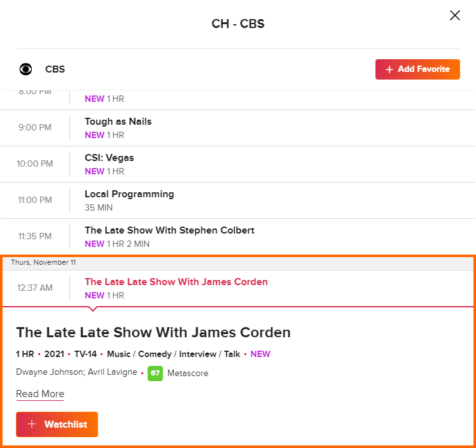
Task: Click the TV-14 rating text
Action: [85, 354]
